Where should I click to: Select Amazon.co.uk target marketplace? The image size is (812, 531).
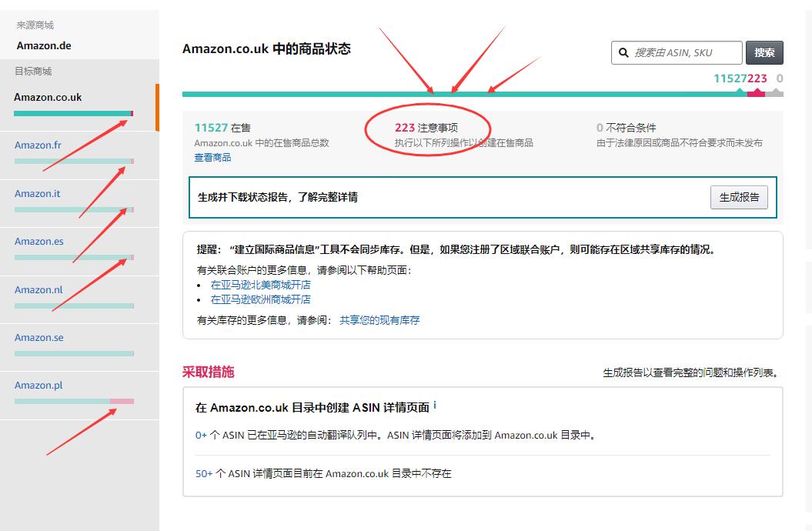pyautogui.click(x=48, y=97)
